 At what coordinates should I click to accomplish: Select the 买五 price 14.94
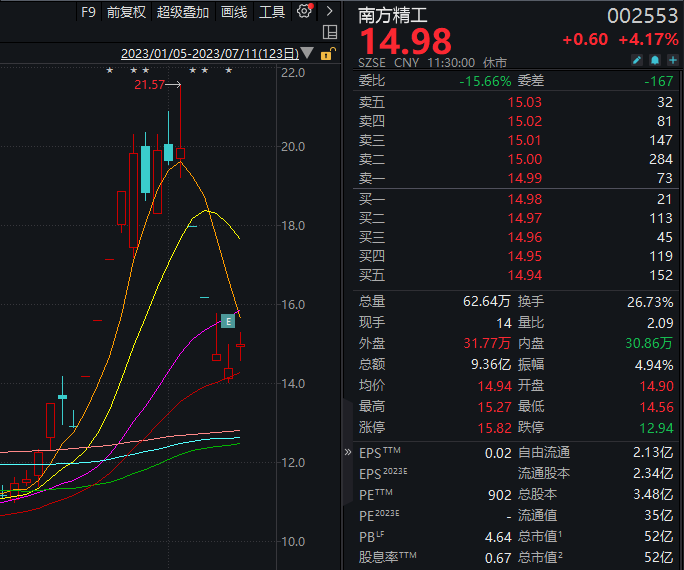point(524,275)
